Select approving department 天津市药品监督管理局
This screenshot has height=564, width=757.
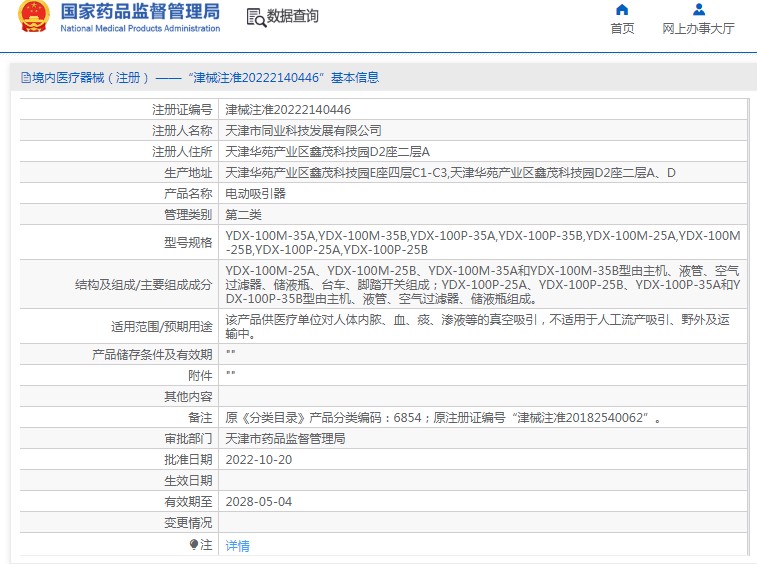[285, 438]
